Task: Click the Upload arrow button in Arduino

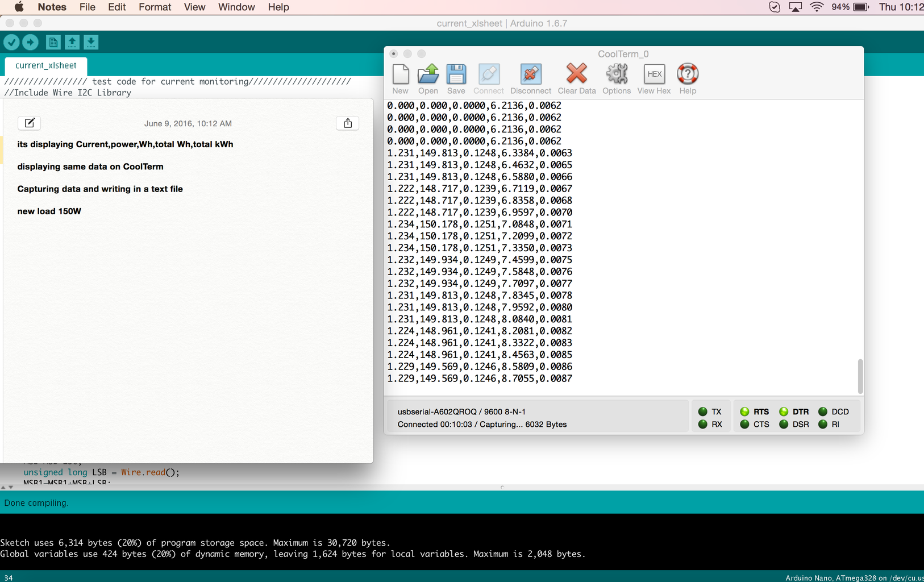Action: 30,42
